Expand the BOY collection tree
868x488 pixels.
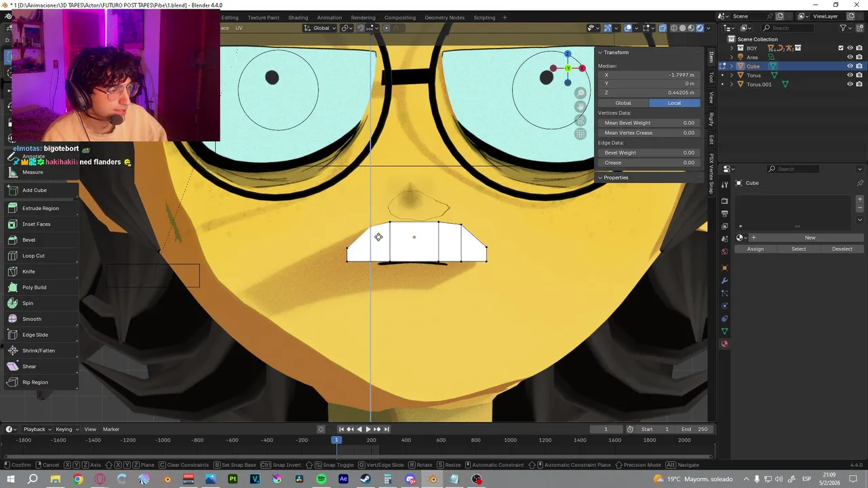click(x=731, y=48)
